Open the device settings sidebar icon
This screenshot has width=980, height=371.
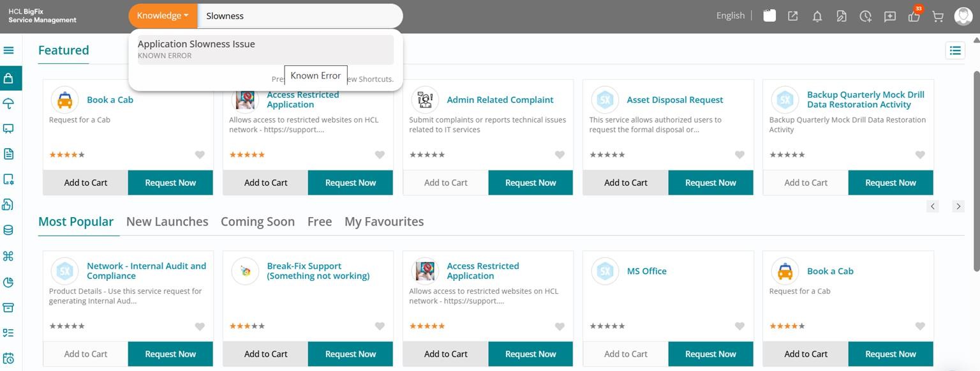click(x=9, y=179)
